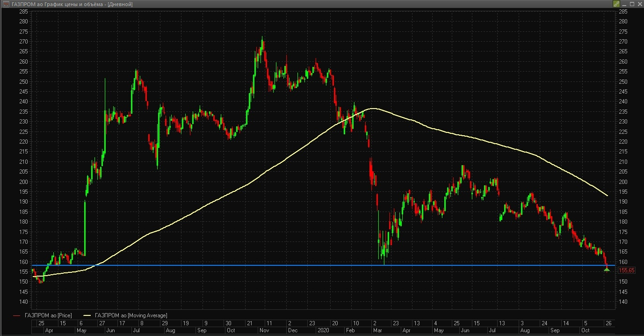Click the red Price legend line swatch
This screenshot has height=336, width=644.
17,315
